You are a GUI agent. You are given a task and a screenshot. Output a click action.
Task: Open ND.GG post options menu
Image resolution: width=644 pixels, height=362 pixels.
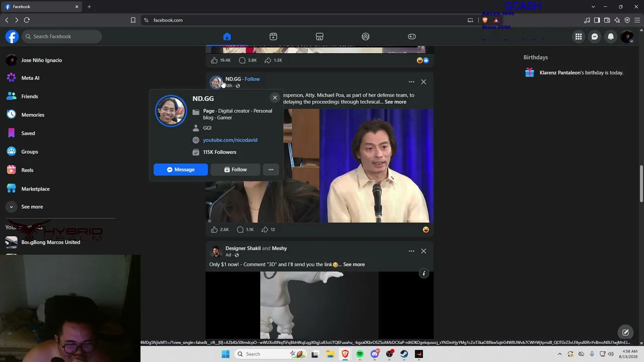412,82
